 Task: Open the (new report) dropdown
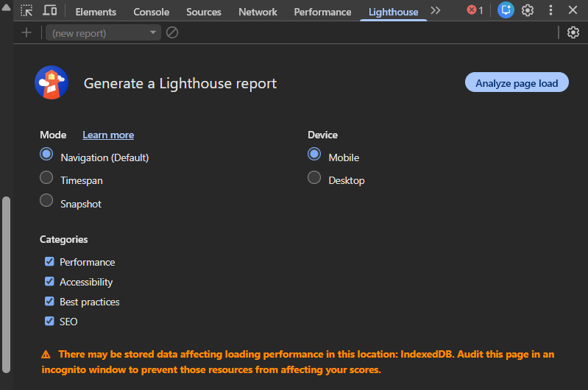pos(103,33)
